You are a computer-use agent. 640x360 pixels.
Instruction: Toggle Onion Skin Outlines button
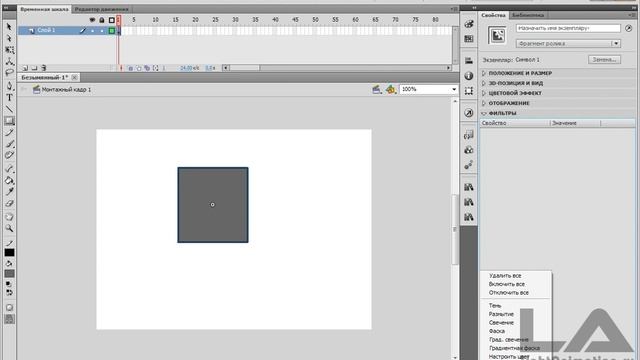[x=138, y=68]
